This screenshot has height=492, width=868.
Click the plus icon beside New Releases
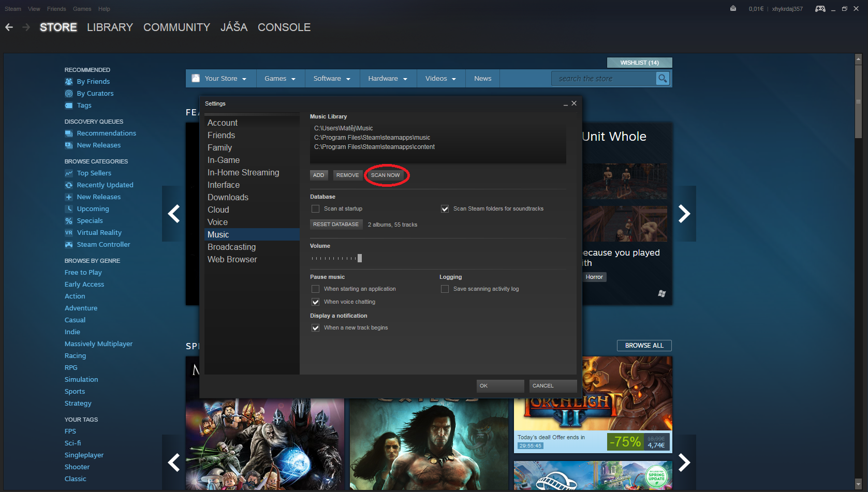tap(69, 197)
